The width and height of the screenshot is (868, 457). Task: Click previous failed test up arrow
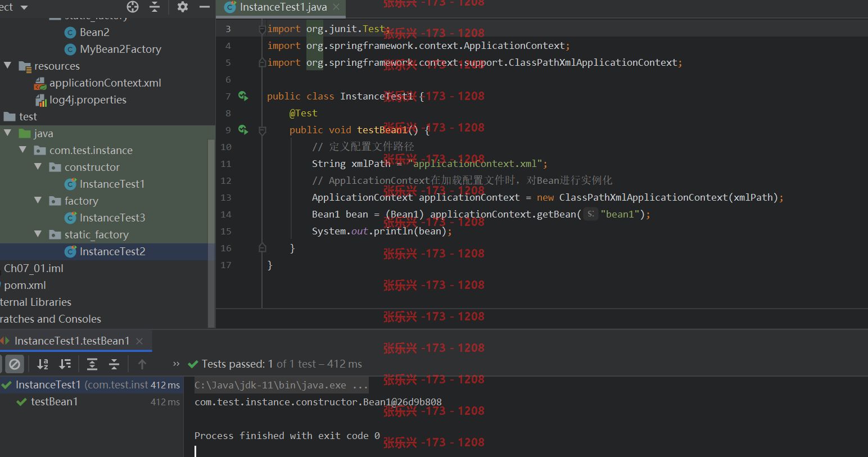[x=142, y=364]
